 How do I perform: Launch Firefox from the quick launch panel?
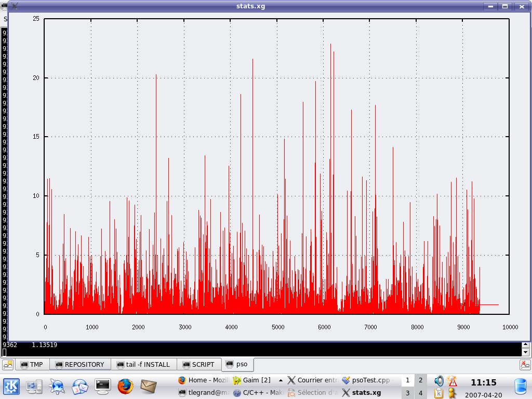point(125,386)
